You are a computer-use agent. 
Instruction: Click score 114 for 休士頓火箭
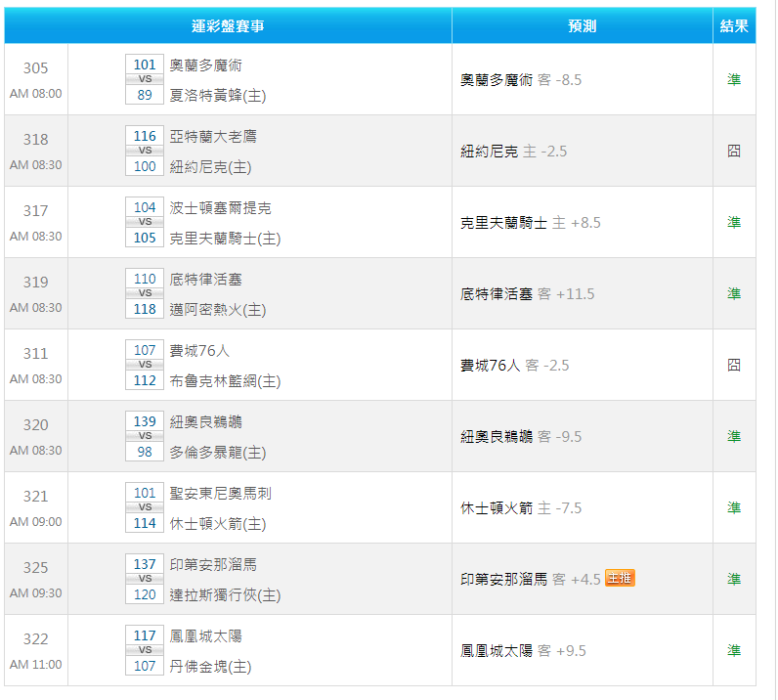(145, 524)
